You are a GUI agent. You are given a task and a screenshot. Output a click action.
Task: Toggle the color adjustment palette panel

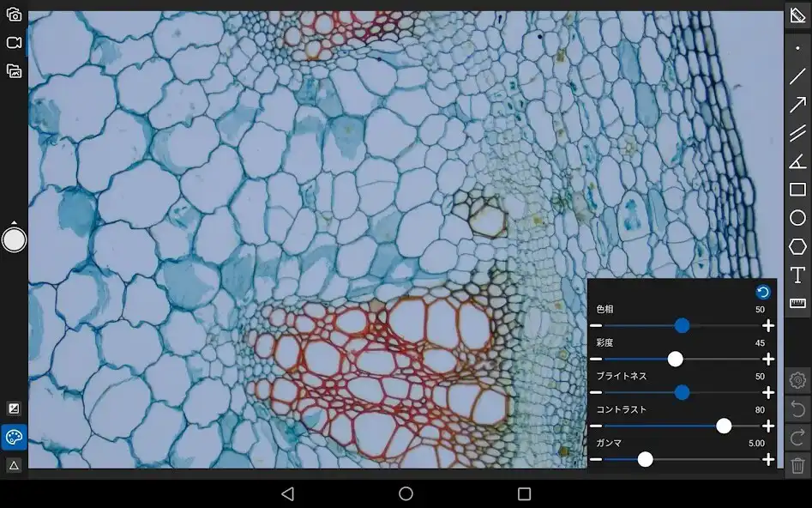click(14, 437)
